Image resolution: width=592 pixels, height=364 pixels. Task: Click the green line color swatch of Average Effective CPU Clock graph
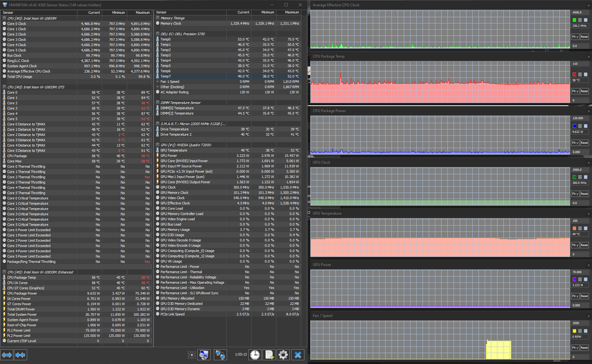(574, 20)
